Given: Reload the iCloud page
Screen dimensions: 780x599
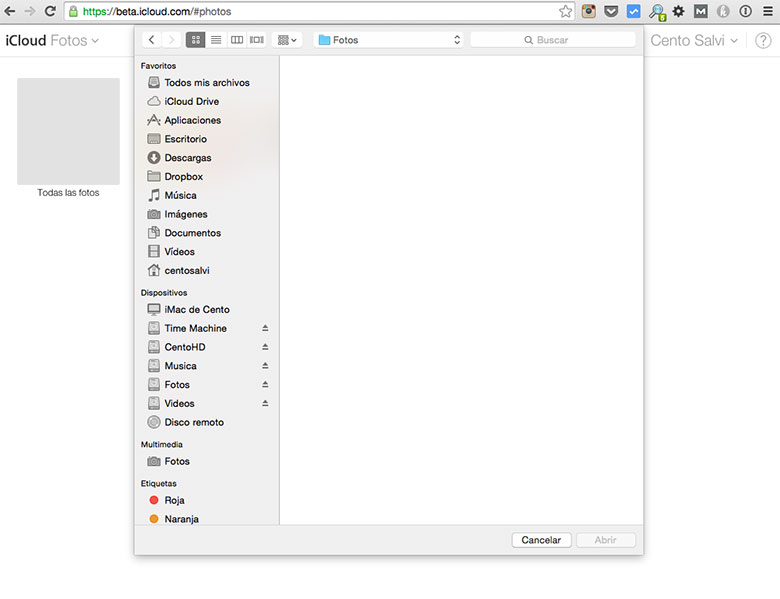Looking at the screenshot, I should coord(50,11).
